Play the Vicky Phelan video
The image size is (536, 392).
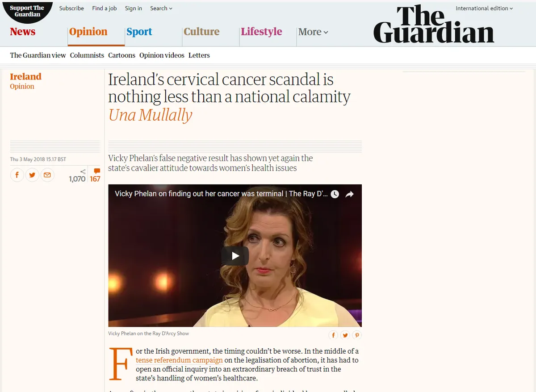coord(235,256)
